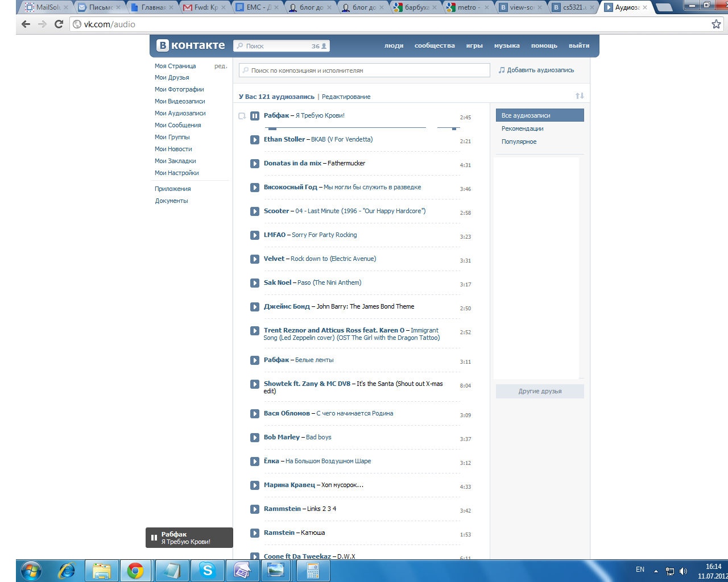728x582 pixels.
Task: Open Мои Друзья
Action: (x=172, y=77)
